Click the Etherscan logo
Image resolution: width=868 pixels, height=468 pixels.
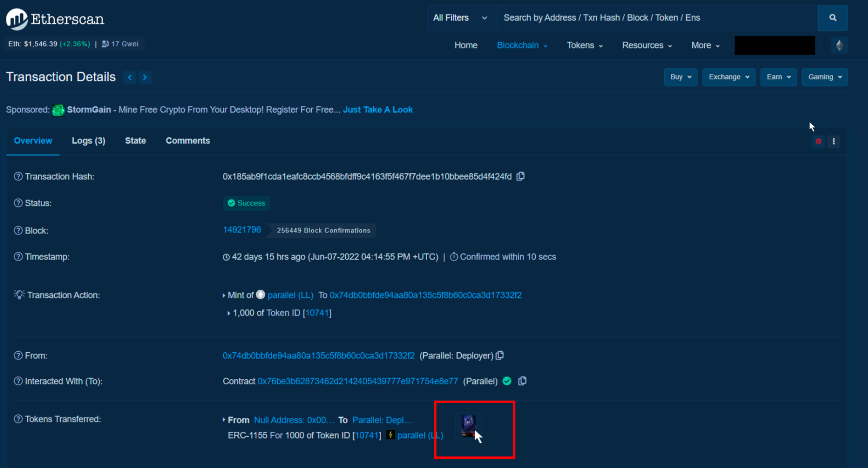tap(55, 19)
